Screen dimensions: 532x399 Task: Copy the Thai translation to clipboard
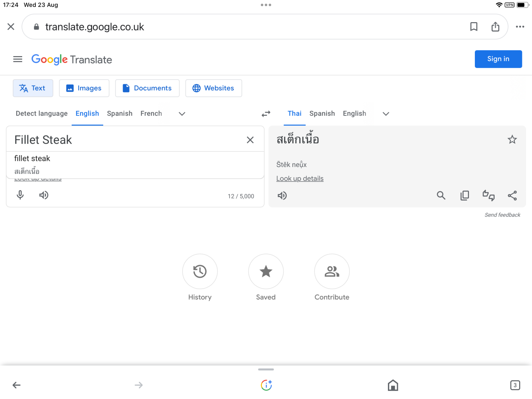tap(464, 196)
